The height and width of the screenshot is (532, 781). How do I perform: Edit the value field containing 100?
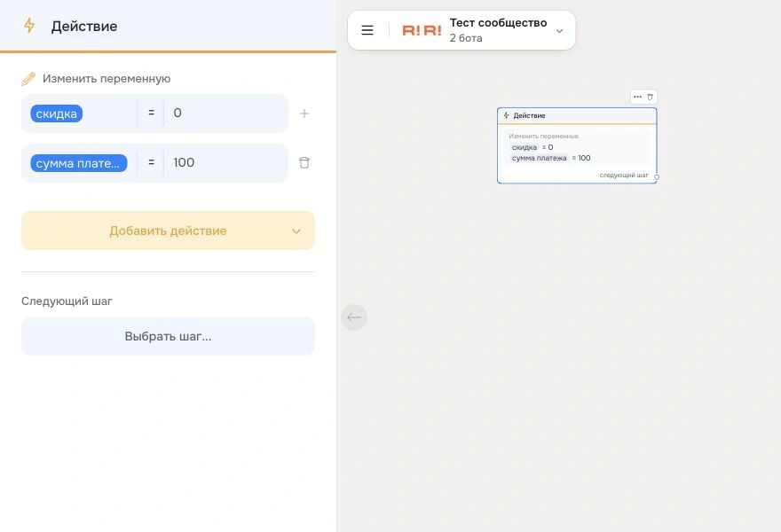[x=225, y=163]
